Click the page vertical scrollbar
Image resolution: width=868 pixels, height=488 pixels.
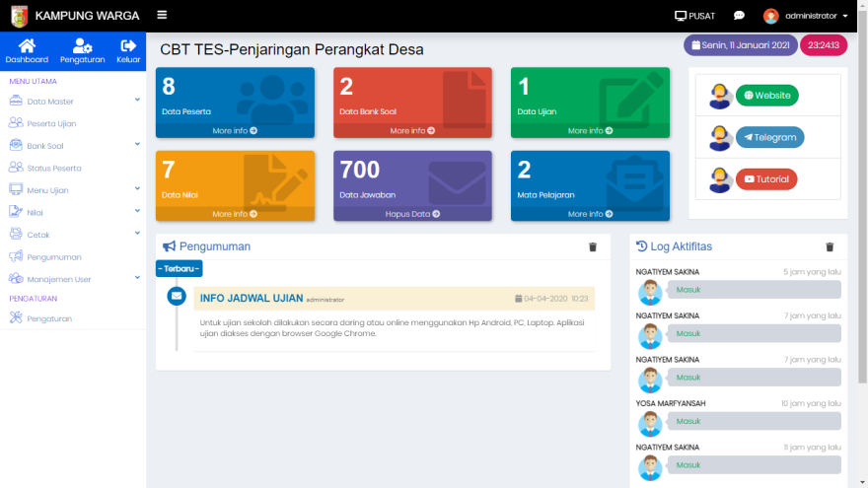tap(862, 199)
